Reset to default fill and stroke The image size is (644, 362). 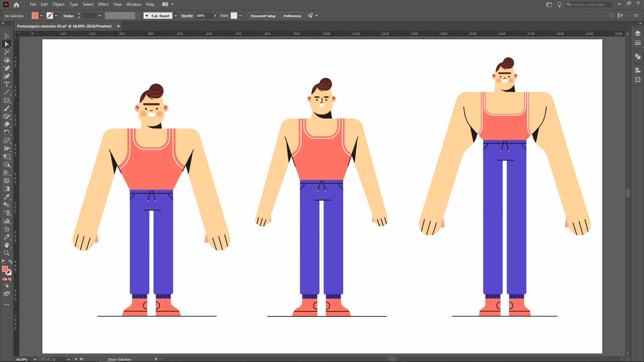click(3, 262)
